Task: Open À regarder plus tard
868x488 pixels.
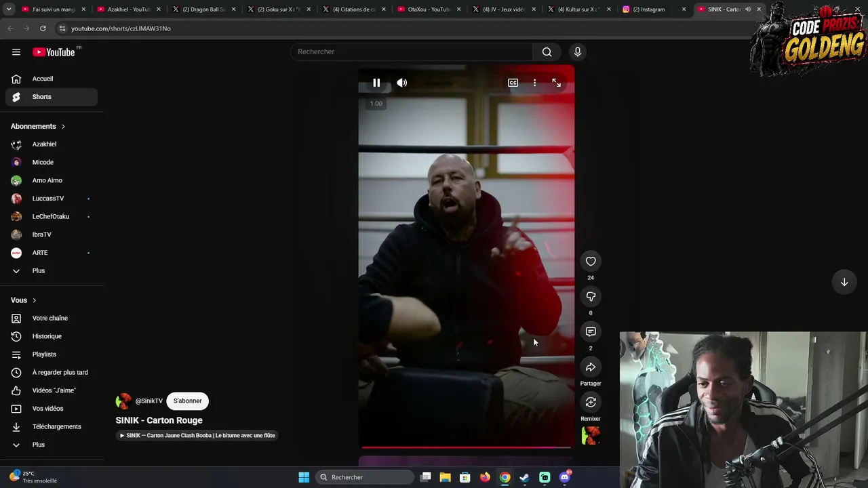Action: 52,373
